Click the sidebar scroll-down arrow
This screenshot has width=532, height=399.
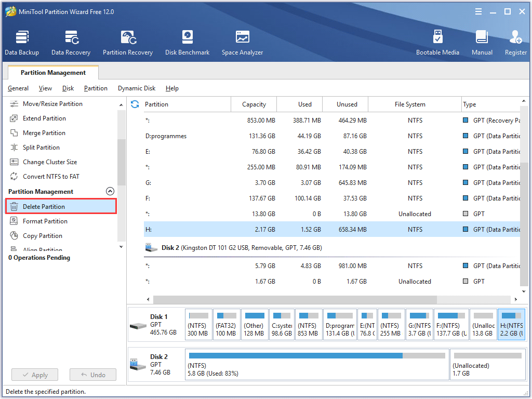coord(121,247)
